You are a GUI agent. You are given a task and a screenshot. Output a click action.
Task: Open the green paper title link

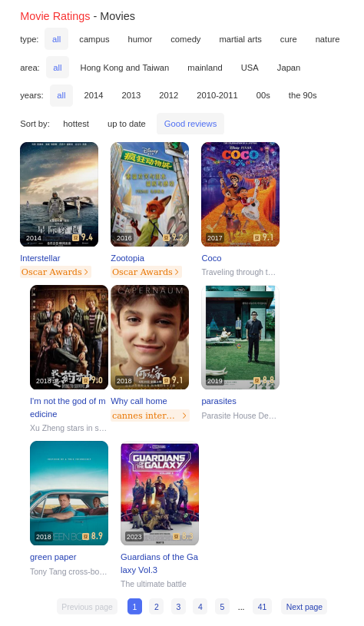[x=53, y=557]
